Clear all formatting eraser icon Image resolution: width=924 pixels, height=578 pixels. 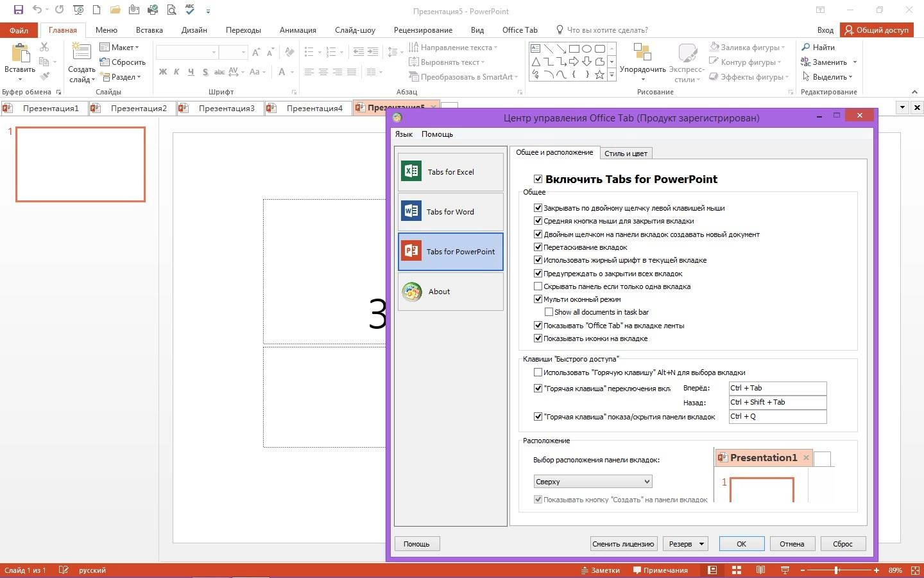[x=289, y=52]
